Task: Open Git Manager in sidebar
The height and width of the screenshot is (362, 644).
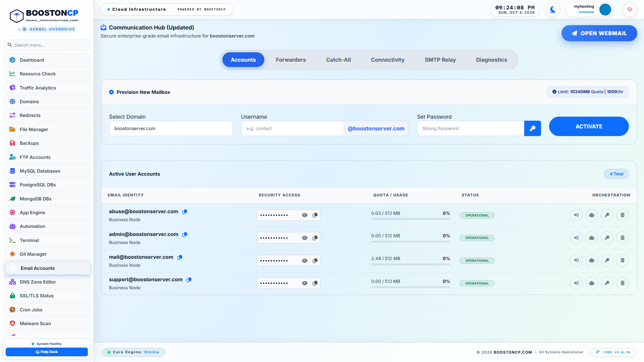Action: [47, 254]
